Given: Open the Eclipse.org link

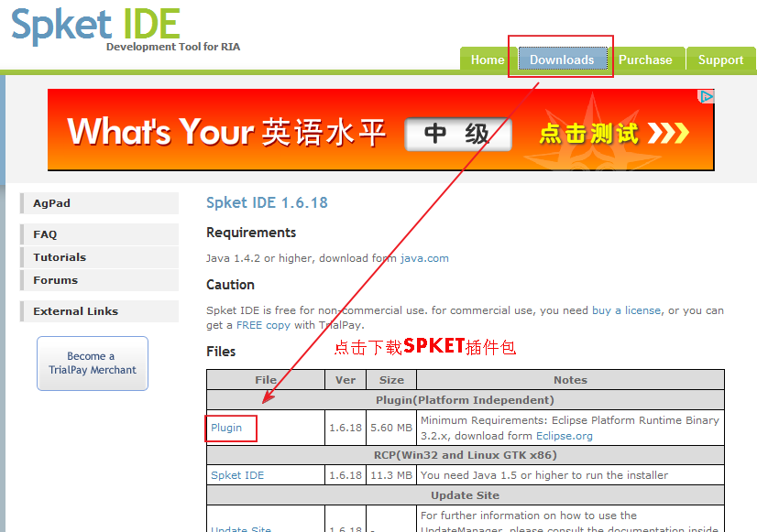Looking at the screenshot, I should 565,436.
